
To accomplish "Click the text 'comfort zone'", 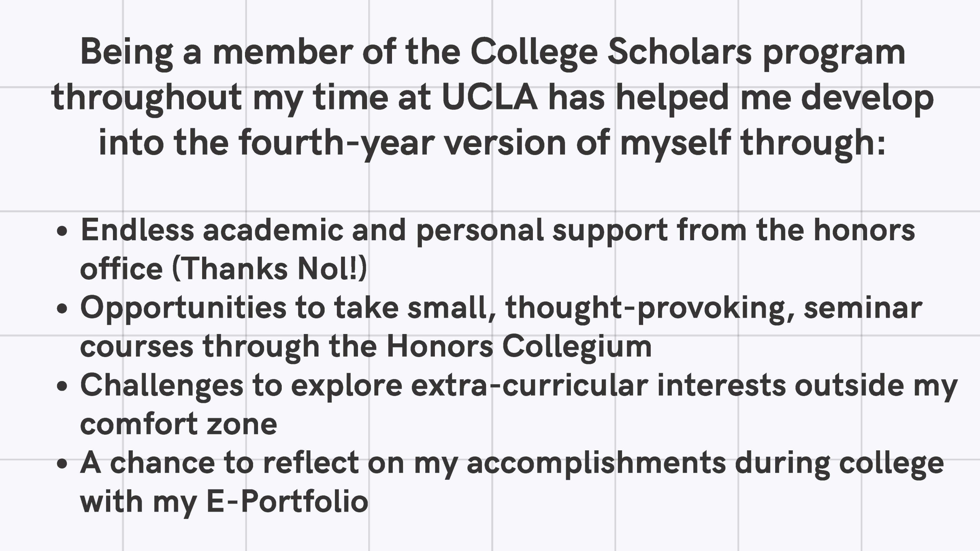I will (x=178, y=425).
